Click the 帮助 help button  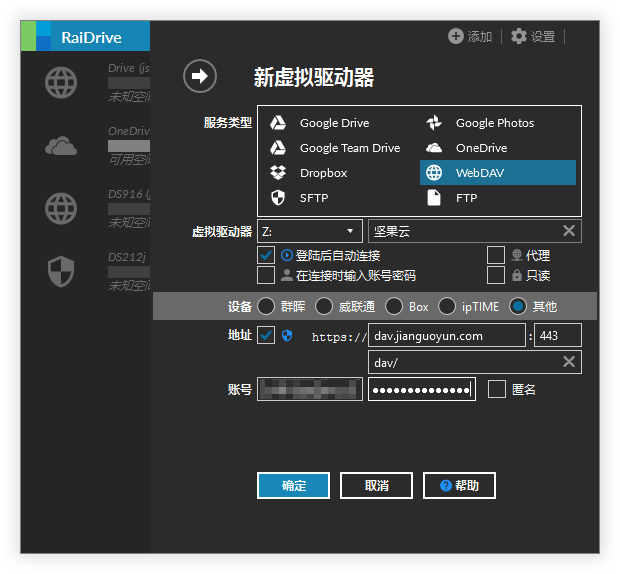coord(459,485)
